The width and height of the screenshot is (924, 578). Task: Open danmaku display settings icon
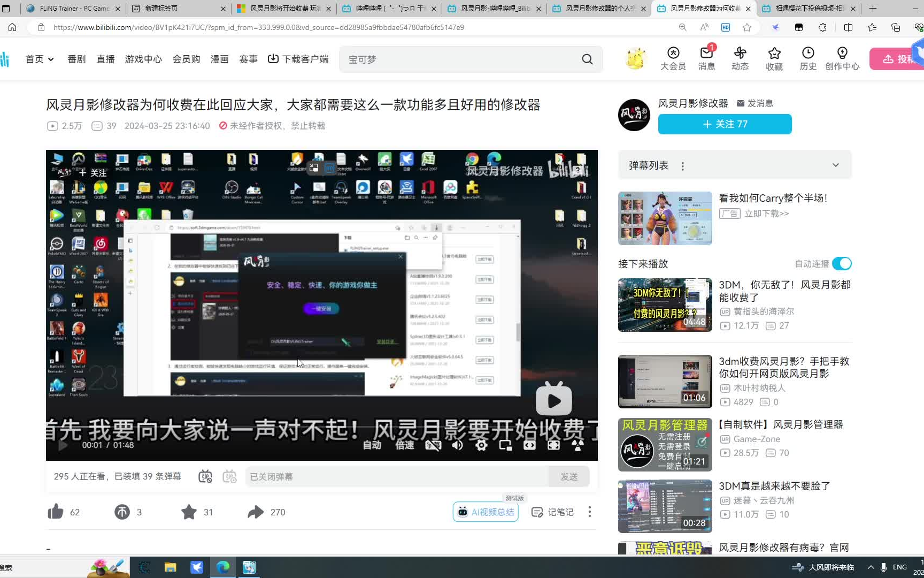coord(229,476)
